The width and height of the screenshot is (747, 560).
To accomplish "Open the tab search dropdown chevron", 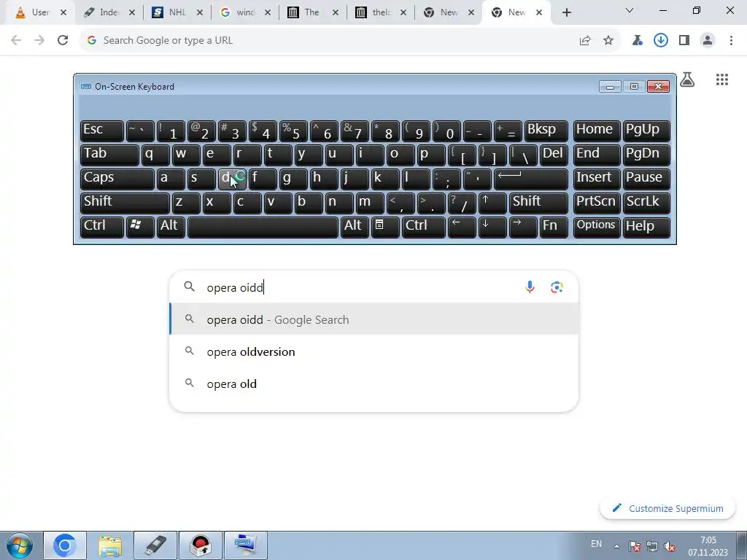I will 630,10.
